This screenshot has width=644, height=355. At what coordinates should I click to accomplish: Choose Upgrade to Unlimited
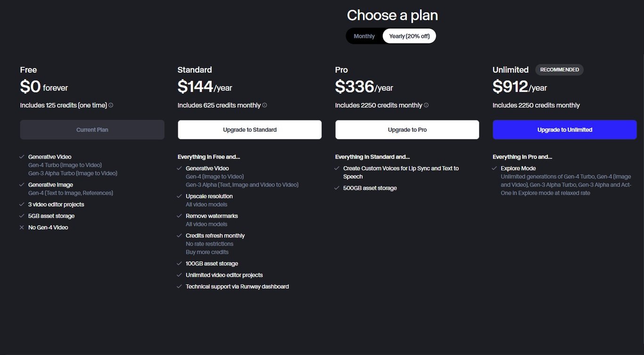[x=565, y=130]
